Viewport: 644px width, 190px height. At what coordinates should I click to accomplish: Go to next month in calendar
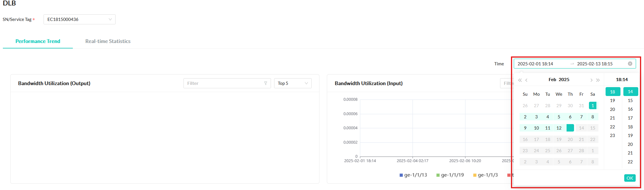point(591,80)
